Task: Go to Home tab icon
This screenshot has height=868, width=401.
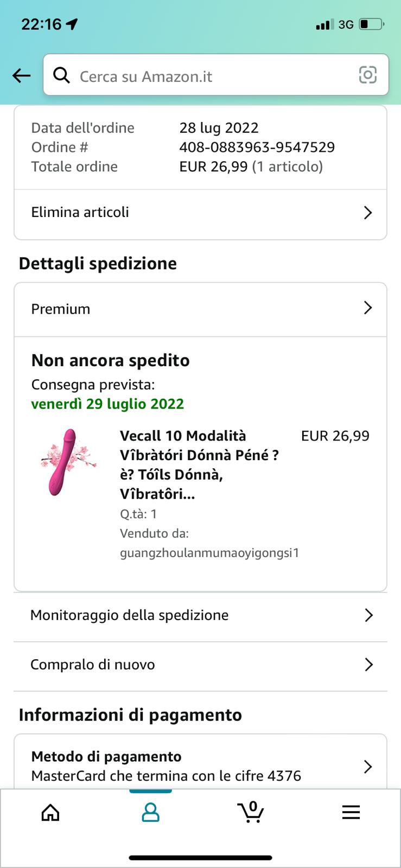Action: [50, 812]
